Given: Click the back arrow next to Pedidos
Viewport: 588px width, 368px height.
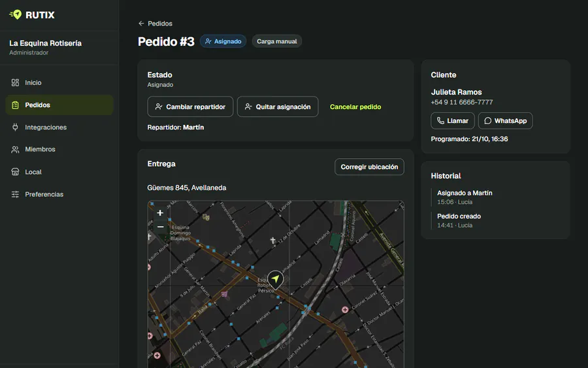Looking at the screenshot, I should point(141,24).
